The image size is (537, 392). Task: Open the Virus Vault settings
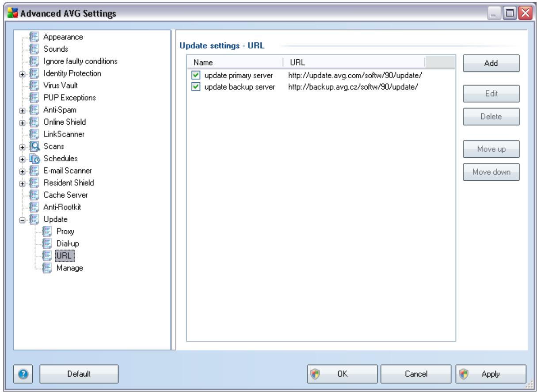[x=61, y=85]
